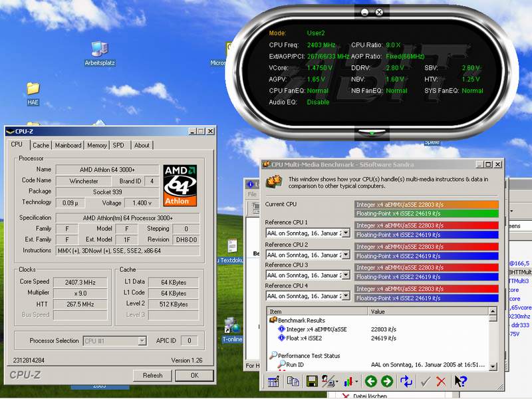This screenshot has height=399, width=532.
Task: Click the copy documents icon in Sandra toolbar
Action: pos(293,382)
